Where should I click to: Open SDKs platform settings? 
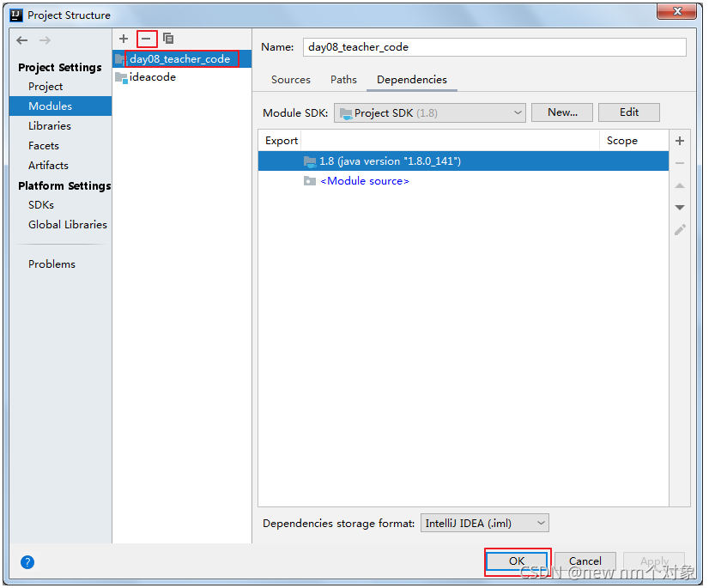(41, 205)
